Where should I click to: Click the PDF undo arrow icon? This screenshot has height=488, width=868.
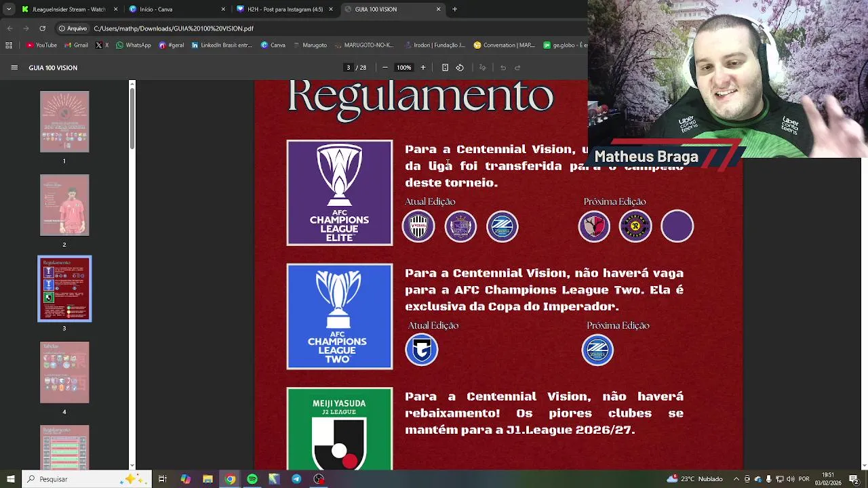click(x=503, y=68)
